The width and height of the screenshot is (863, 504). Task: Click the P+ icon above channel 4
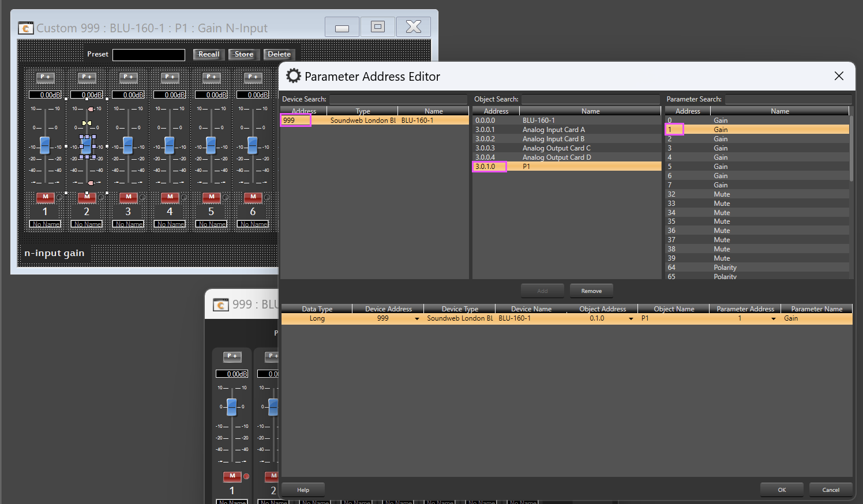pos(170,77)
